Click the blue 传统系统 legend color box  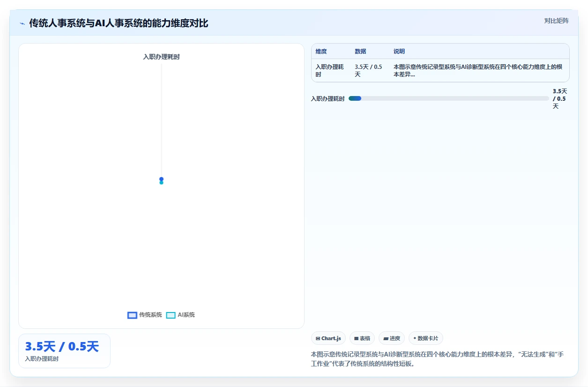pyautogui.click(x=132, y=315)
